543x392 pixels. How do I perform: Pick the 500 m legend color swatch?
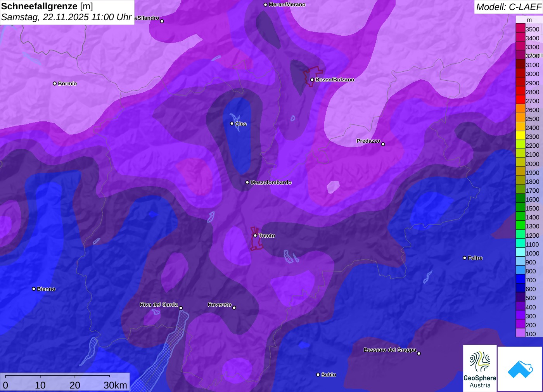[521, 297]
